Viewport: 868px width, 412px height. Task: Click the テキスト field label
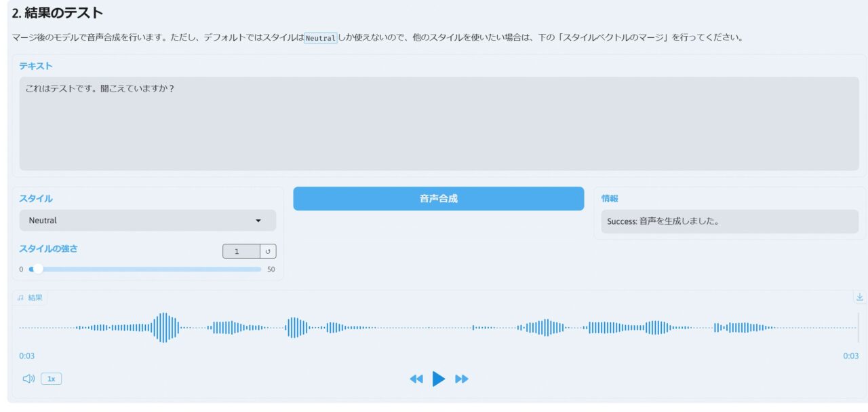point(36,66)
